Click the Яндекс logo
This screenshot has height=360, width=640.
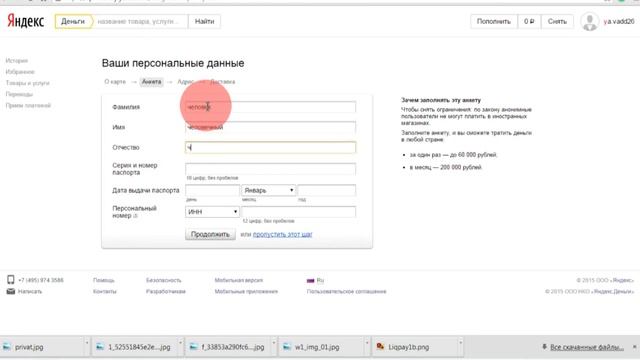click(x=25, y=21)
